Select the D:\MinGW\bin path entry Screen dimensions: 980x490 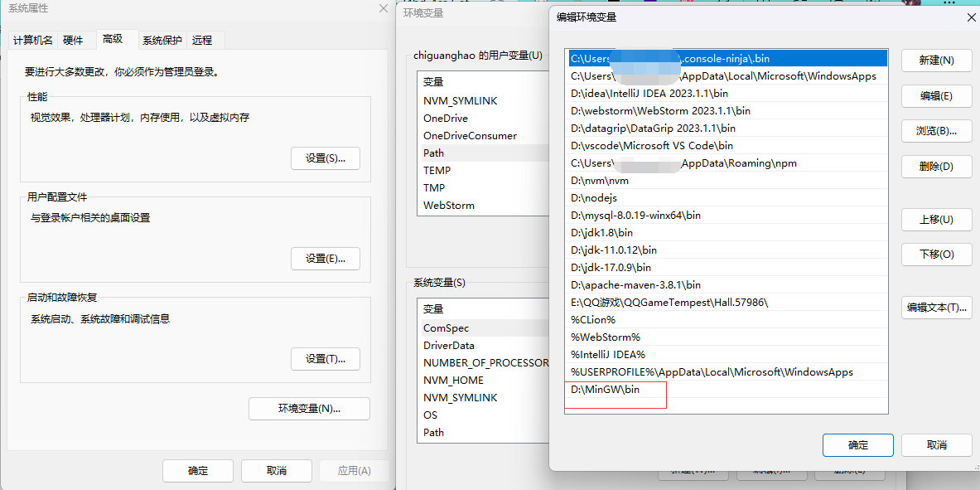click(x=606, y=389)
